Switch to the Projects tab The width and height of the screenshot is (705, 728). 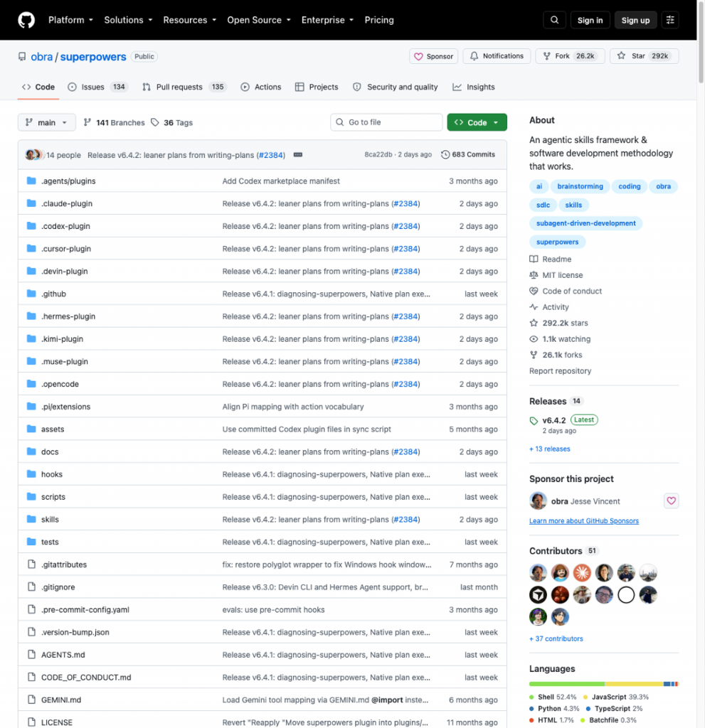(x=317, y=87)
